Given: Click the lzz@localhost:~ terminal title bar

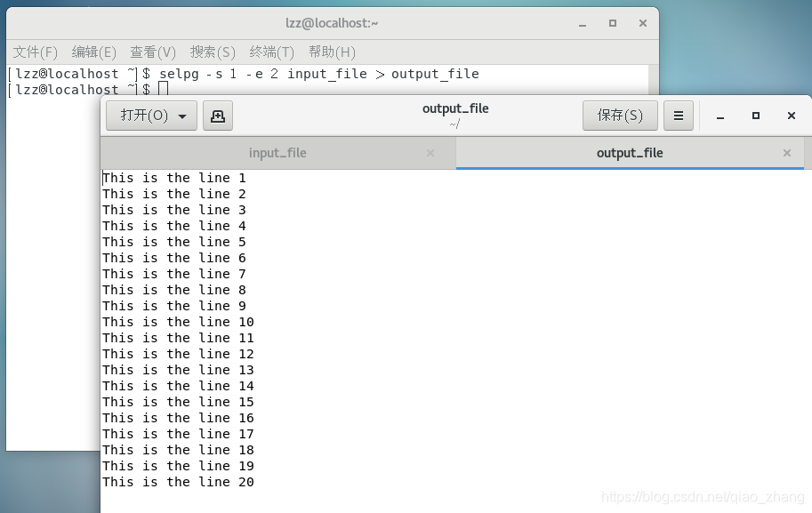Looking at the screenshot, I should (332, 23).
